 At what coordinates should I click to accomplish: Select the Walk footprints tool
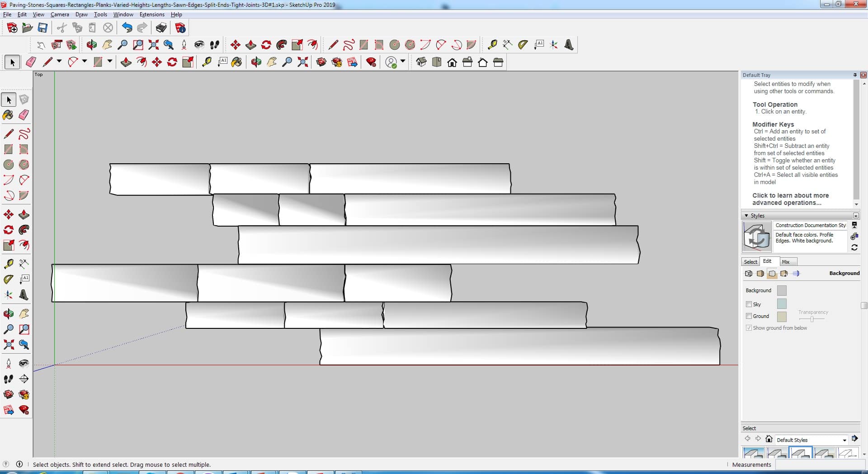pyautogui.click(x=8, y=379)
